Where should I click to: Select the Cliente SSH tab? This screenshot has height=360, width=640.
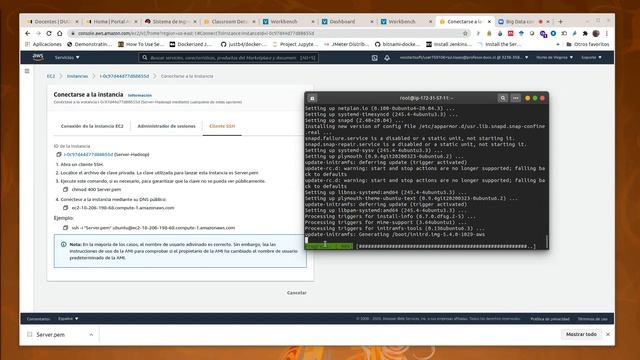[x=222, y=126]
